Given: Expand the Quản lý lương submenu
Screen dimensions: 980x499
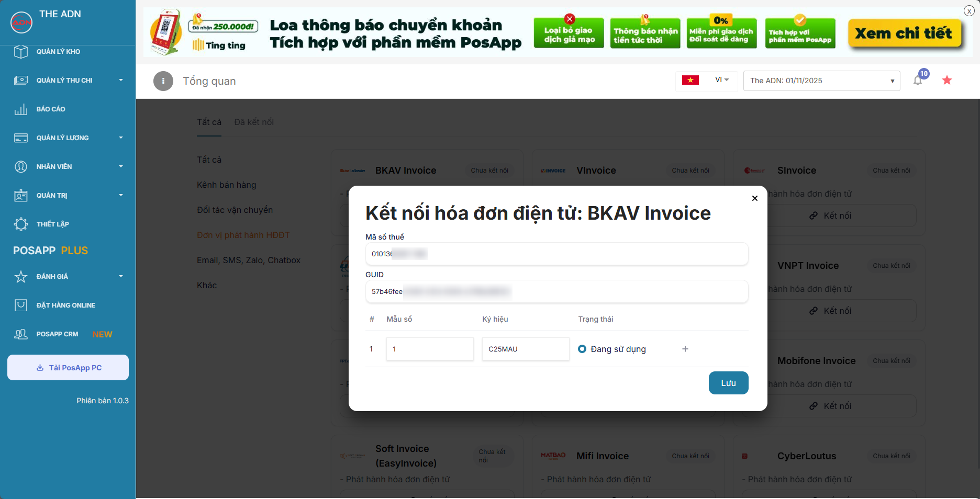Looking at the screenshot, I should coord(121,138).
